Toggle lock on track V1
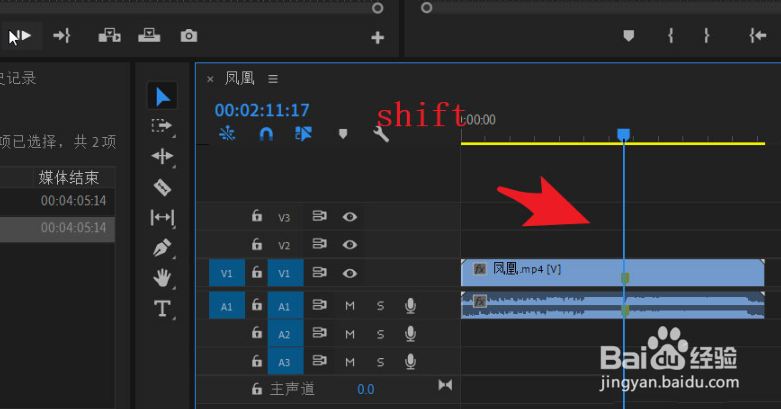The width and height of the screenshot is (781, 409). coord(257,272)
